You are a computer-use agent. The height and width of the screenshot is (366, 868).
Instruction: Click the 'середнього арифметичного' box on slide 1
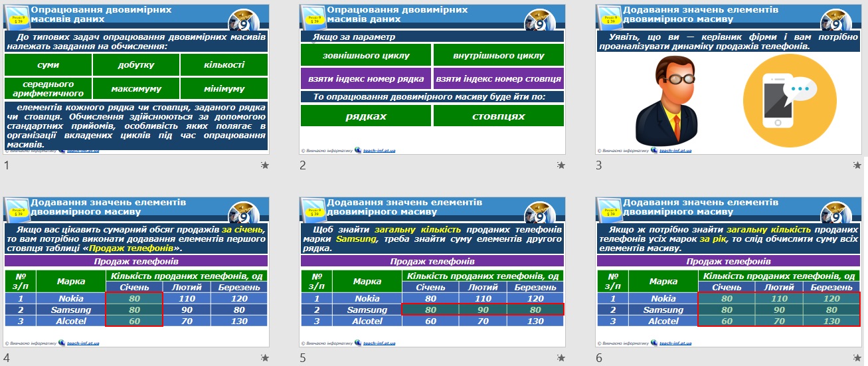(x=48, y=88)
